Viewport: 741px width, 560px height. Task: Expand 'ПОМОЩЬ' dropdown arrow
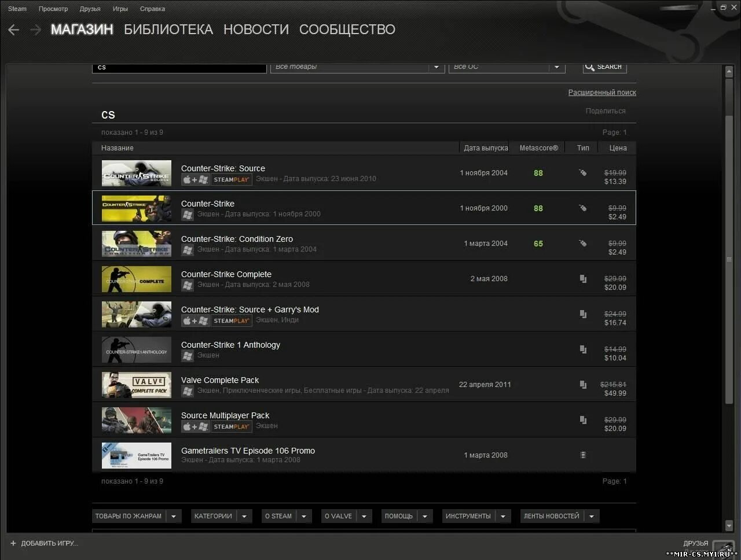(x=425, y=516)
